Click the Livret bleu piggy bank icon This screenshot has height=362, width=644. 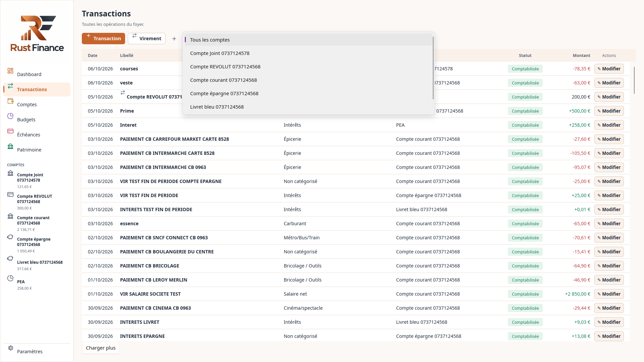[x=10, y=258]
